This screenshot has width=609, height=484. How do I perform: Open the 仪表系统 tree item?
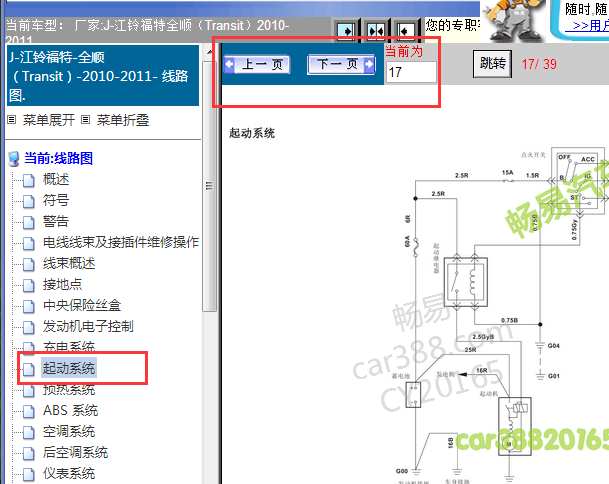69,474
